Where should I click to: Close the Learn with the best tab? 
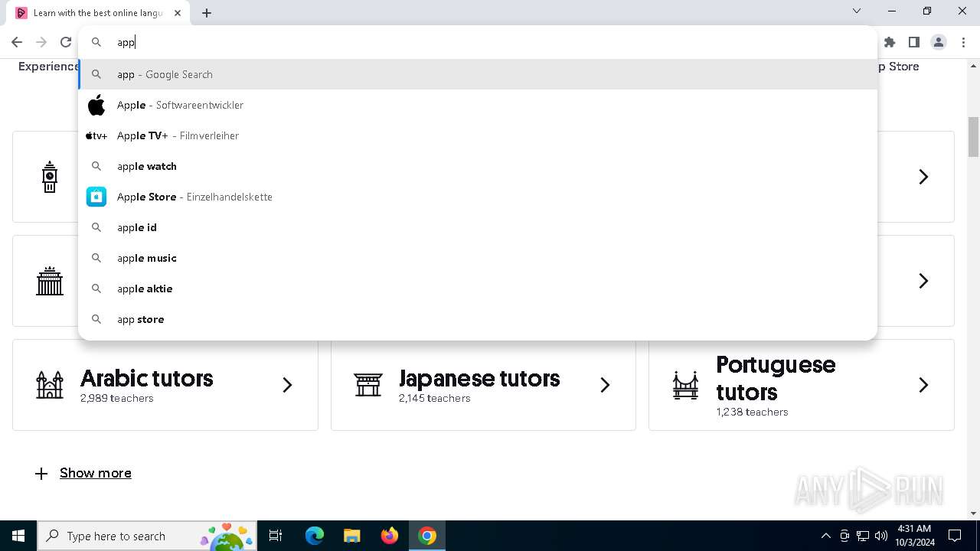[x=178, y=13]
